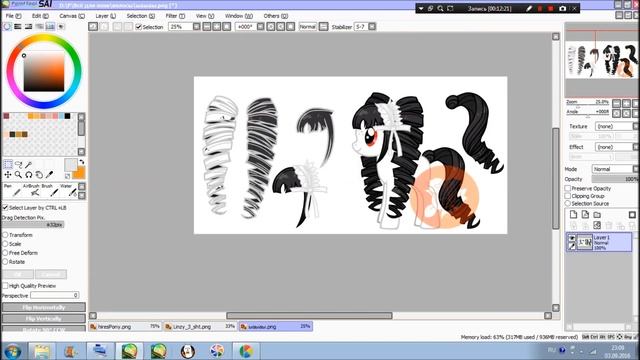640x360 pixels.
Task: Hide Layer 1 with the eye icon
Action: (572, 238)
